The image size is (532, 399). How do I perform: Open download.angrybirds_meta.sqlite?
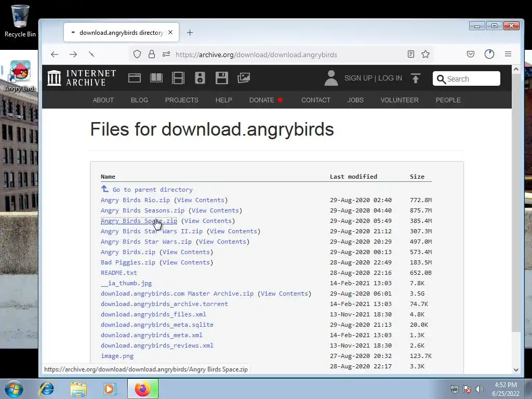157,325
